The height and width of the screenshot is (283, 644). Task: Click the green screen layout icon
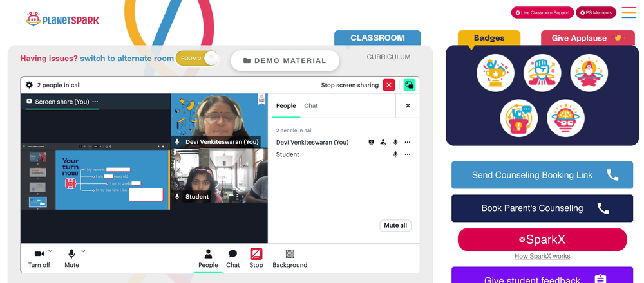click(410, 85)
